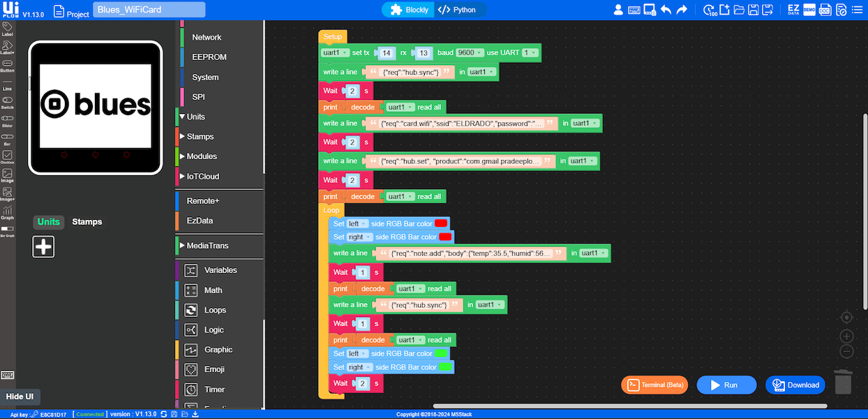868x419 pixels.
Task: Click the download icon in status bar
Action: tap(195, 414)
